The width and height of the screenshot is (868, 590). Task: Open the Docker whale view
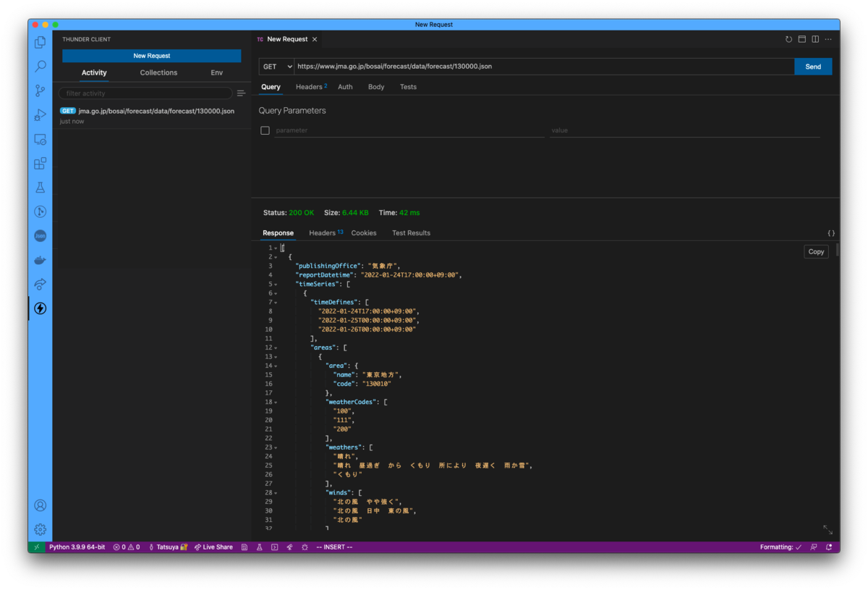(x=41, y=260)
